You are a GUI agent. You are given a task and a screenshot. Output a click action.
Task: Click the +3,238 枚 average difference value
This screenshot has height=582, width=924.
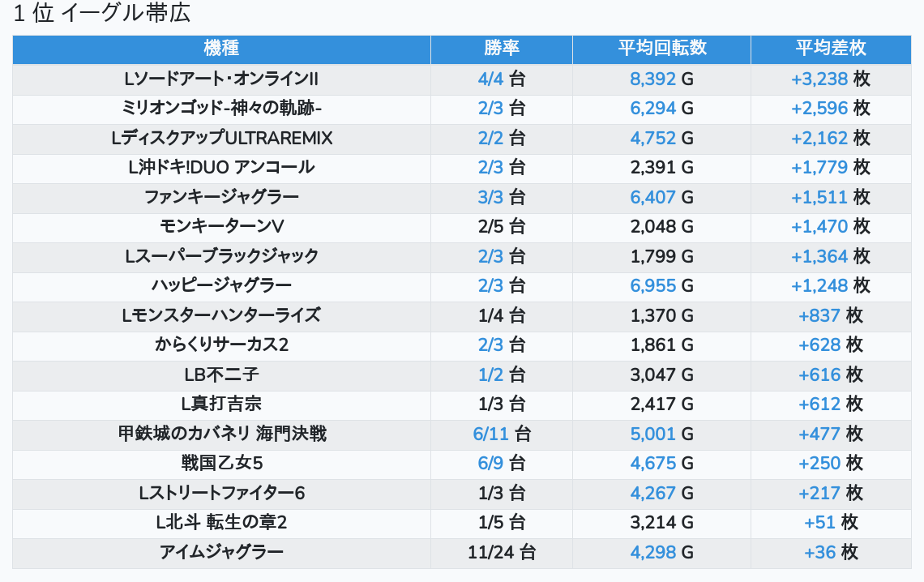click(830, 79)
